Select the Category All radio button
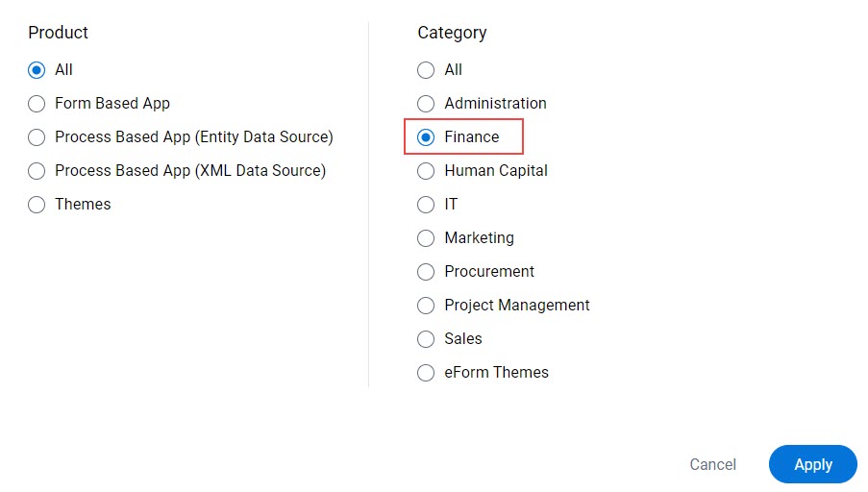 tap(426, 70)
